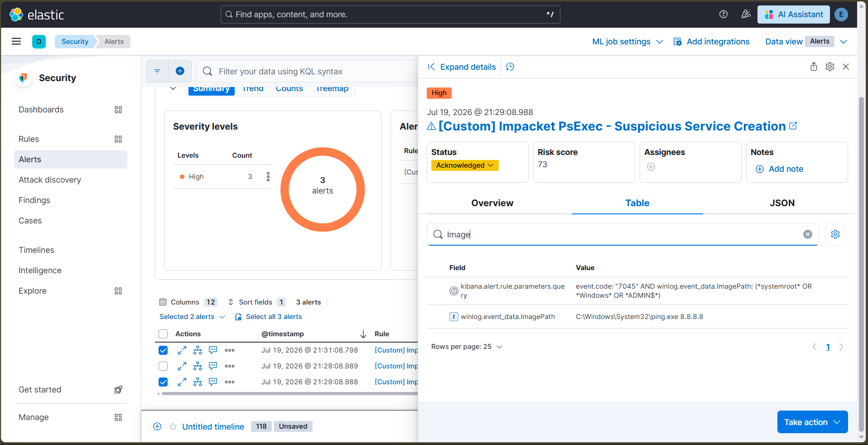Click the add note comment icon in last alert row

click(x=213, y=382)
